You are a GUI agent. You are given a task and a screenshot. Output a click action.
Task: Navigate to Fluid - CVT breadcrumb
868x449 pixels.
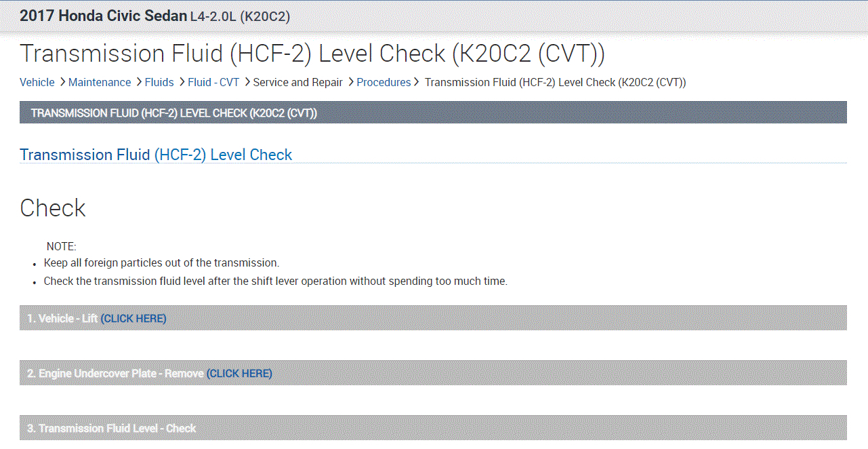[x=213, y=82]
